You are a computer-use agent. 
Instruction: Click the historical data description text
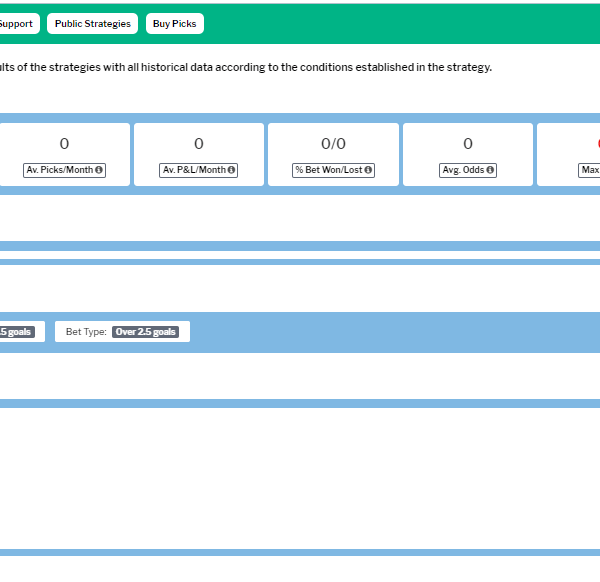246,67
